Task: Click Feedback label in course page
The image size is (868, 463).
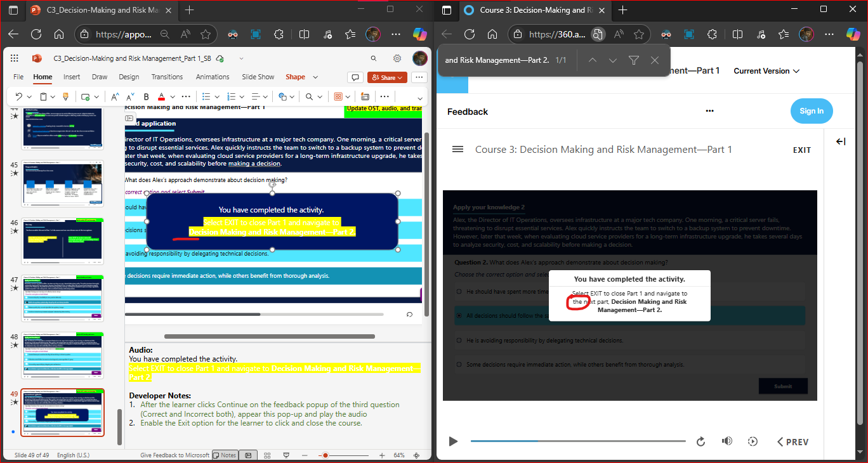Action: coord(468,112)
